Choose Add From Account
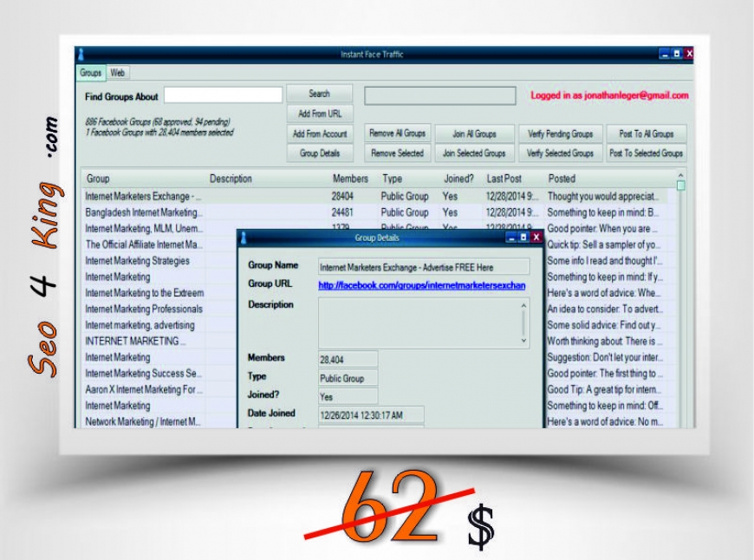Screen dimensions: 754x560 tap(320, 133)
